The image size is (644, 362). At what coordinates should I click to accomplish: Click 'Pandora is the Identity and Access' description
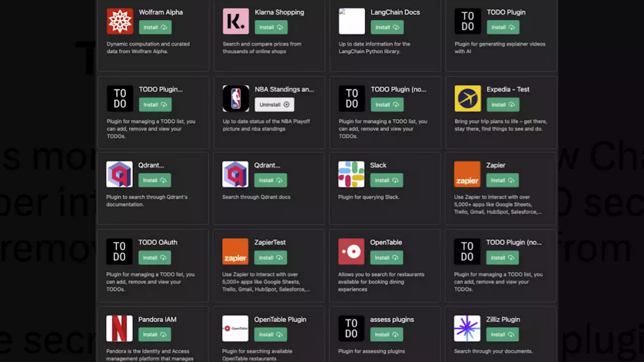pyautogui.click(x=150, y=355)
